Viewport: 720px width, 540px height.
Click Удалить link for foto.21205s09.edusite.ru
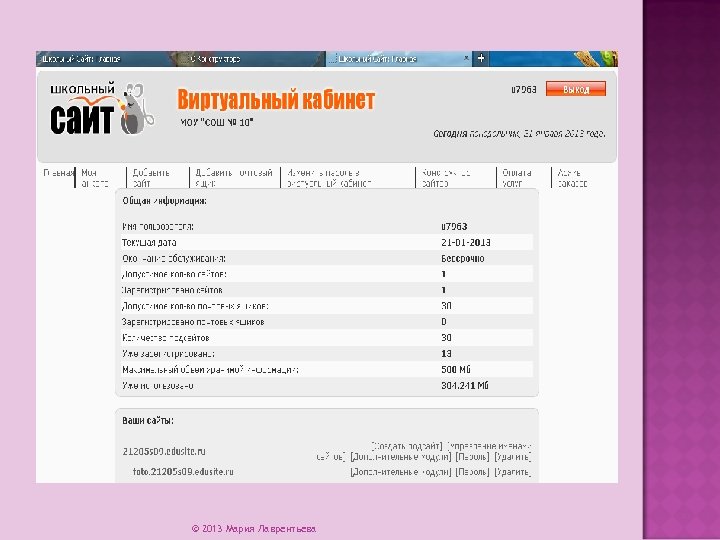pyautogui.click(x=513, y=472)
